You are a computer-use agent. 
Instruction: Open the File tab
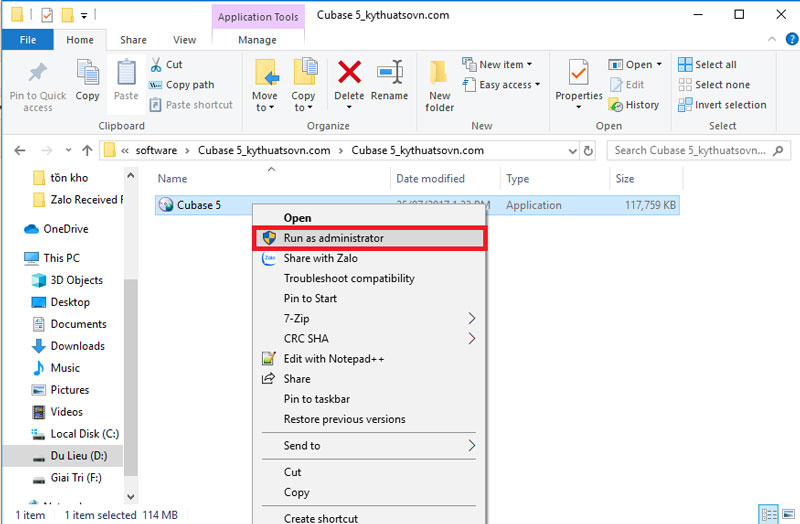(28, 40)
